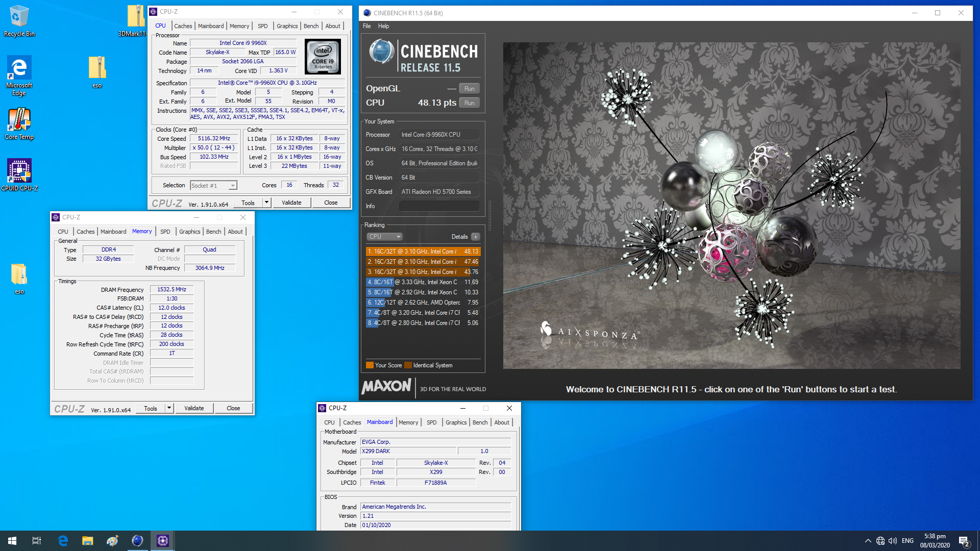The width and height of the screenshot is (980, 551).
Task: Click the DRAM Frequency value 1532.5 MHz
Action: [x=171, y=289]
